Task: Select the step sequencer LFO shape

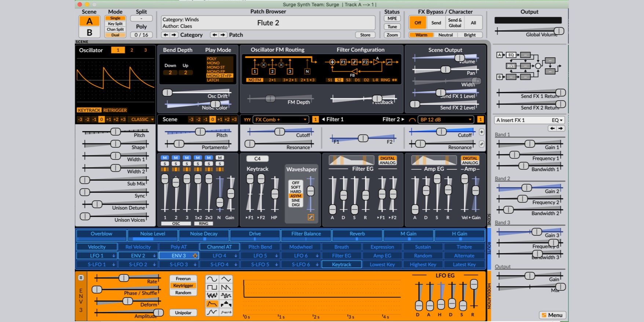Action: coord(226,304)
